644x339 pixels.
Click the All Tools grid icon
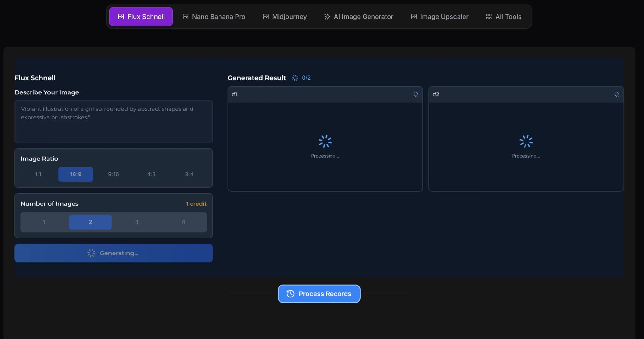489,17
